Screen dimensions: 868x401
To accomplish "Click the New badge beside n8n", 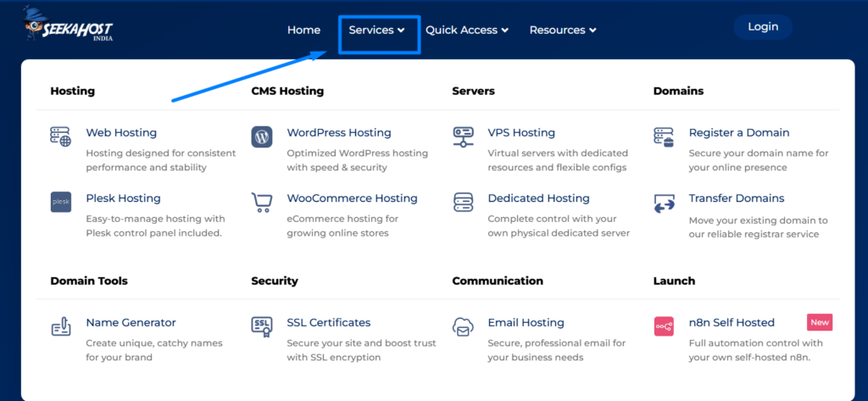I will click(x=820, y=322).
